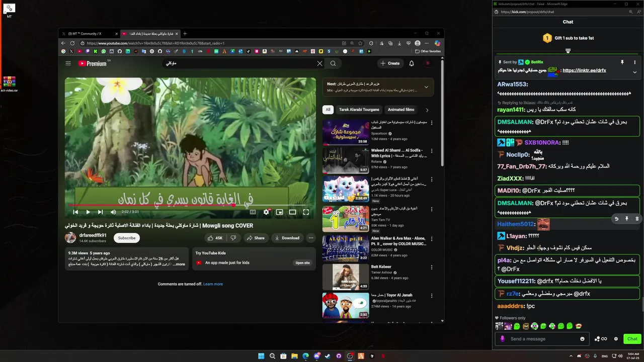Favorite this page with star icon

tap(360, 43)
